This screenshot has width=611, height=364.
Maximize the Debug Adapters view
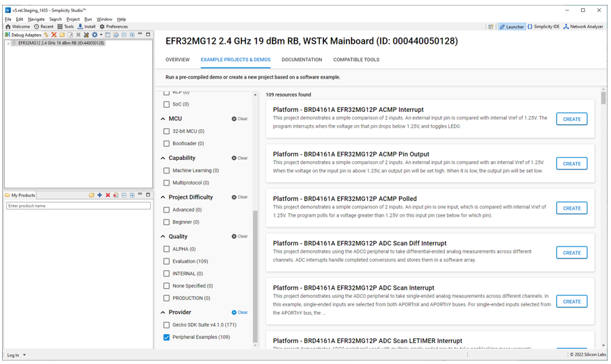(148, 34)
